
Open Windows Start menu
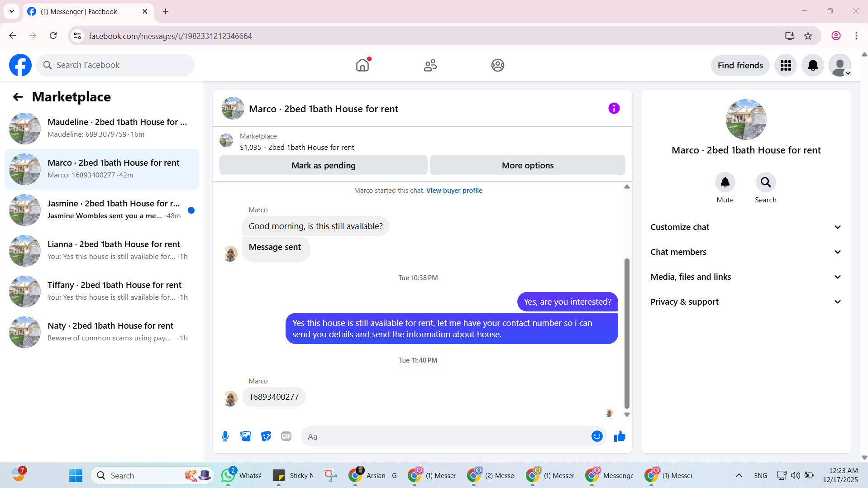[76, 475]
